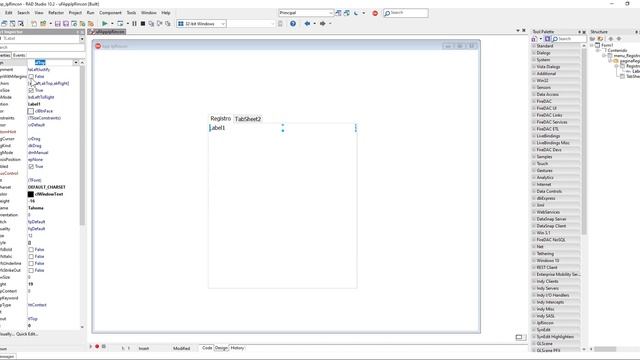Click the new items icon in toolbar
640x360 pixels.
[x=34, y=24]
